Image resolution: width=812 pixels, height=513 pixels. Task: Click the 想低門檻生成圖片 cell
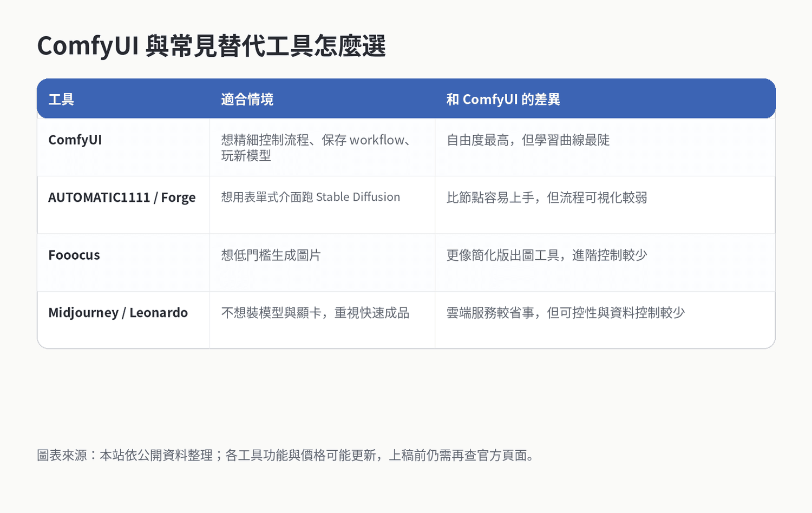point(270,255)
